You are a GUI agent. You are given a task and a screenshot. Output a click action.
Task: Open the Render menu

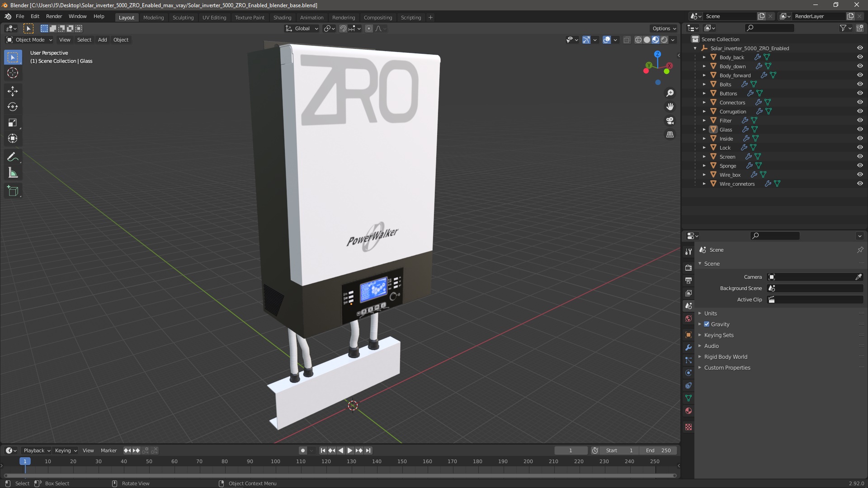(x=54, y=16)
